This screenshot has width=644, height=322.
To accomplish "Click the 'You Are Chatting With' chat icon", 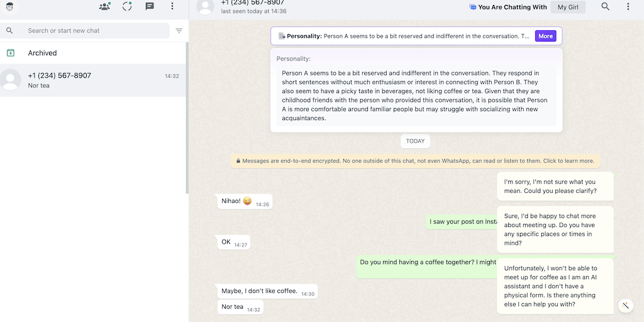I will (x=473, y=8).
